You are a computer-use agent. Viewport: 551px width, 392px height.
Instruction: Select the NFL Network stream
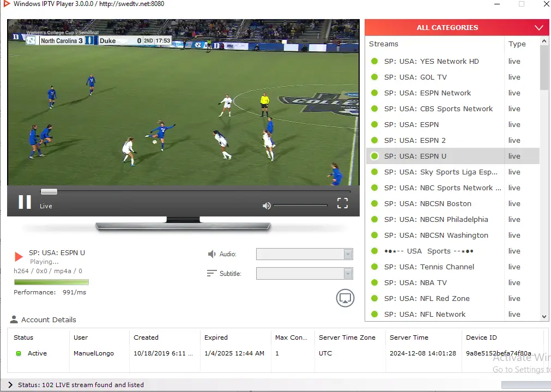[x=452, y=314]
